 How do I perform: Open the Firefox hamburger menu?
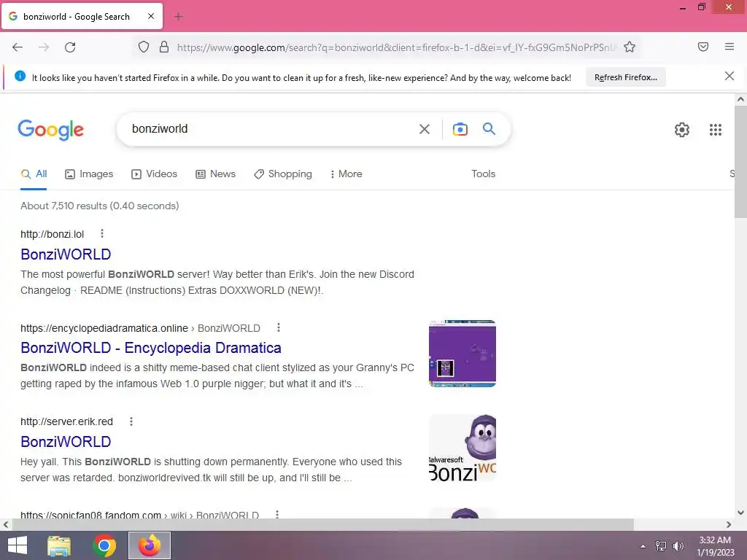pos(729,47)
